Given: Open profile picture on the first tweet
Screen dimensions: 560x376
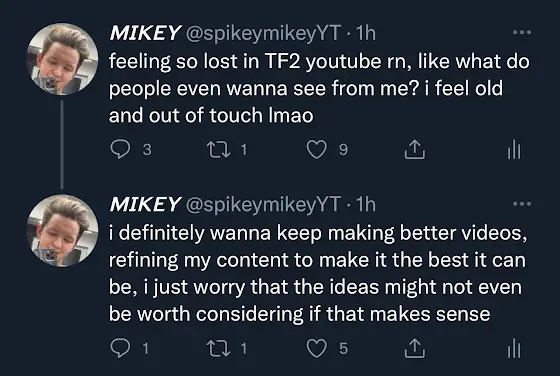Looking at the screenshot, I should 62,59.
